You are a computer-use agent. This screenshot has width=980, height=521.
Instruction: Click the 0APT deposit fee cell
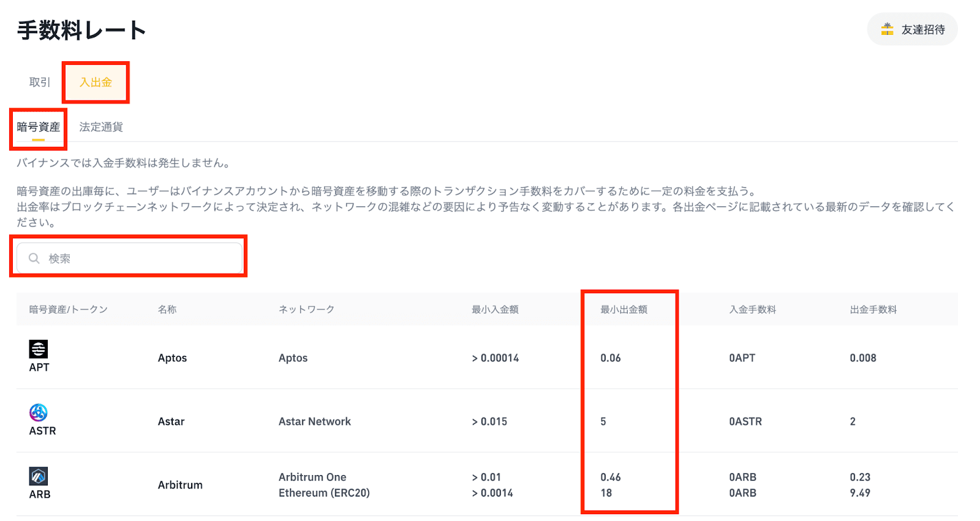pos(742,358)
